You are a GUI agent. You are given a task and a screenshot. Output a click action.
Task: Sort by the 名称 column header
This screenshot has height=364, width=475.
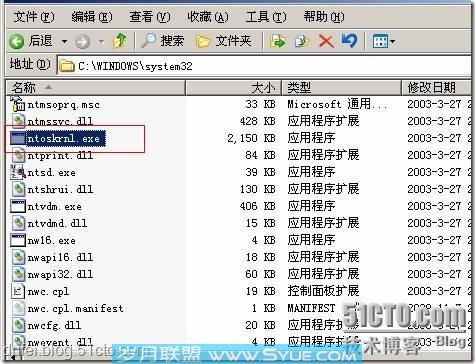tap(96, 88)
